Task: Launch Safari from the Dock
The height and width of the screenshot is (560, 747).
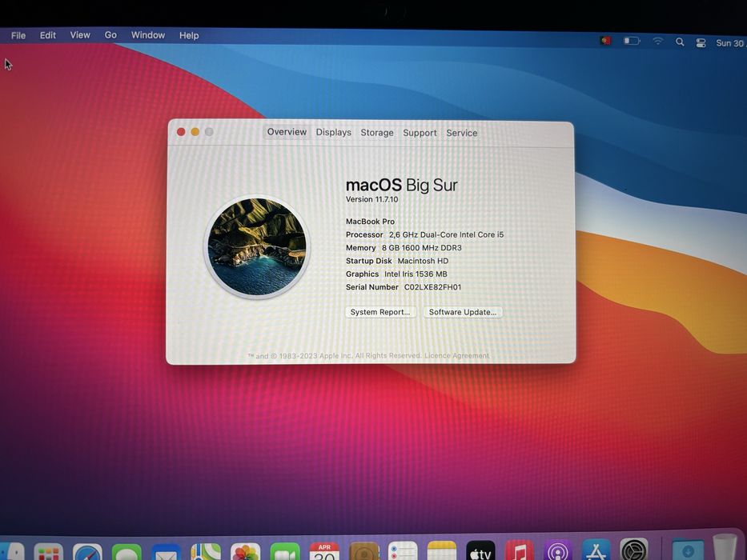Action: tap(87, 552)
